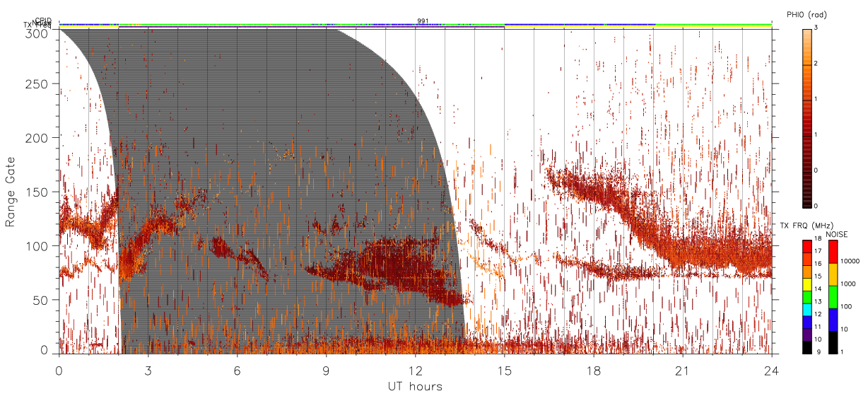Pick green swatch in NOISE legend
Screen dimensions: 868x401
pos(832,296)
